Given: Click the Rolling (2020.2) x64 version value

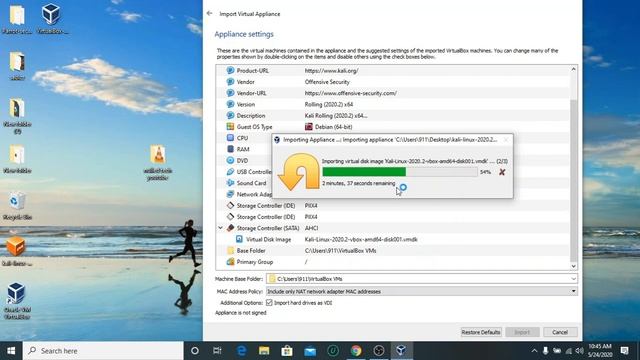Looking at the screenshot, I should [329, 104].
